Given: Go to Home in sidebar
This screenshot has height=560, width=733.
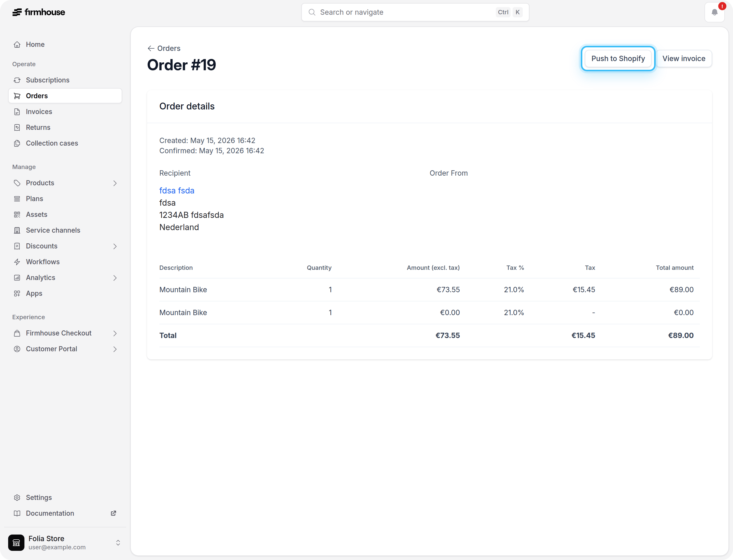Looking at the screenshot, I should coord(65,44).
